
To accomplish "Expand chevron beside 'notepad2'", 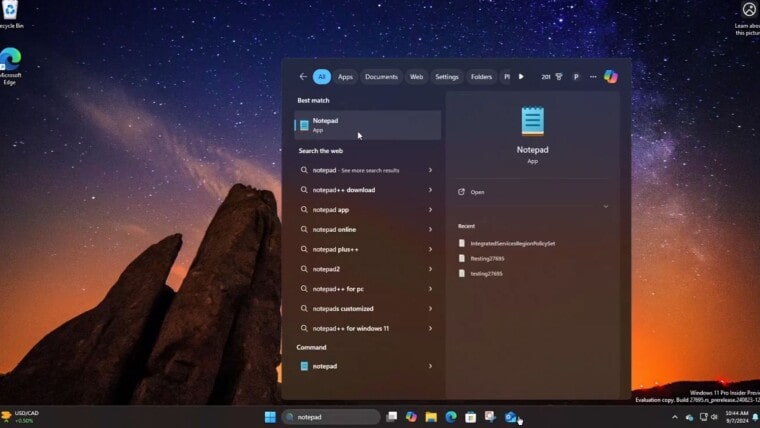I will pyautogui.click(x=430, y=269).
